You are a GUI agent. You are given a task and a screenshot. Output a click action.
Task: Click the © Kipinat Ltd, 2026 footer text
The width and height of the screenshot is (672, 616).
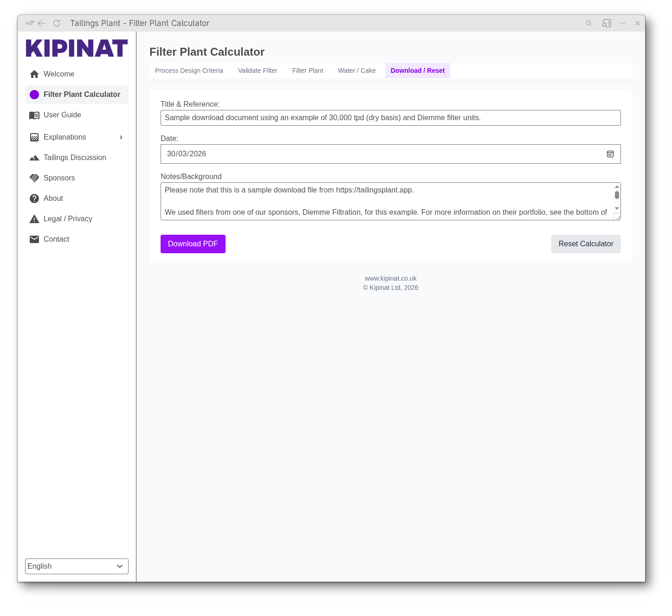391,288
